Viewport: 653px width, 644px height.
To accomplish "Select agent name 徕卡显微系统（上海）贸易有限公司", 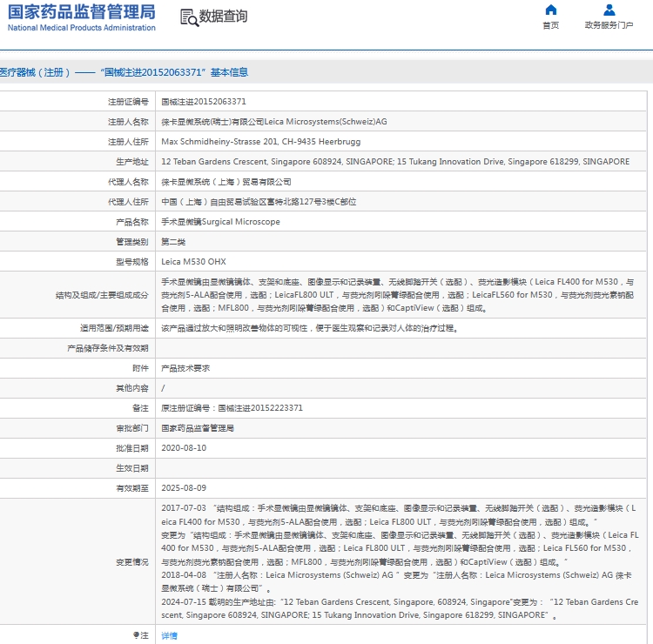I will pyautogui.click(x=226, y=182).
